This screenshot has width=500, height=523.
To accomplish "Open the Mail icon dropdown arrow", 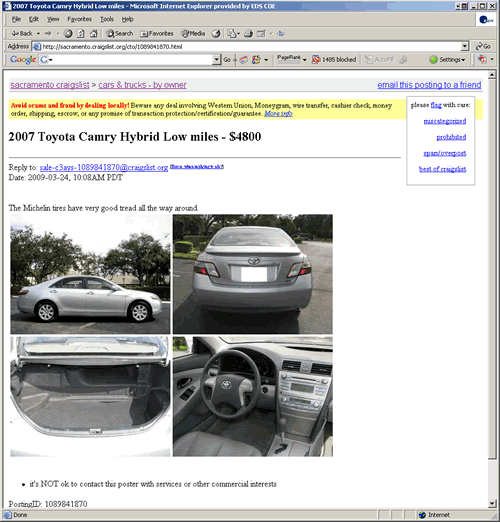I will (238, 33).
